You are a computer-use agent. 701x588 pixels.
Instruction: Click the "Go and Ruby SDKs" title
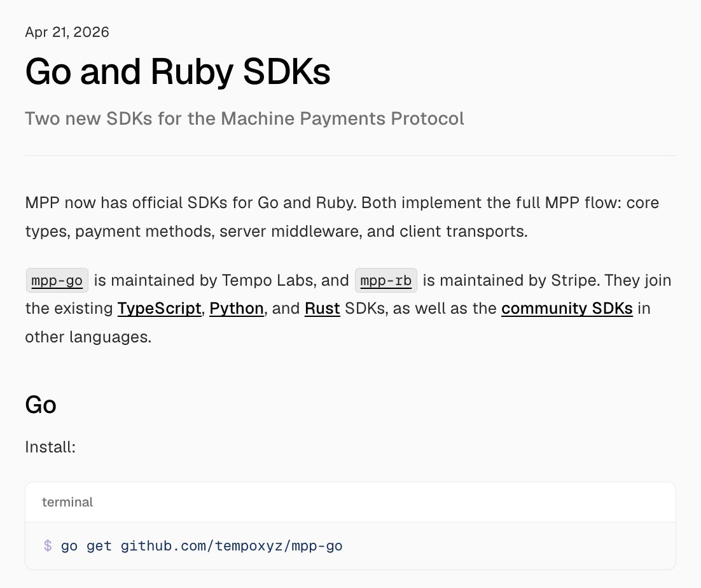177,71
